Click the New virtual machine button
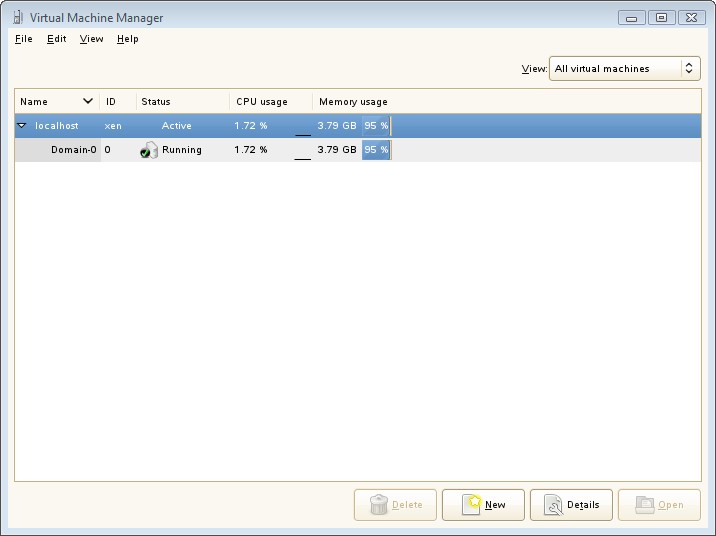716x536 pixels. pyautogui.click(x=484, y=505)
